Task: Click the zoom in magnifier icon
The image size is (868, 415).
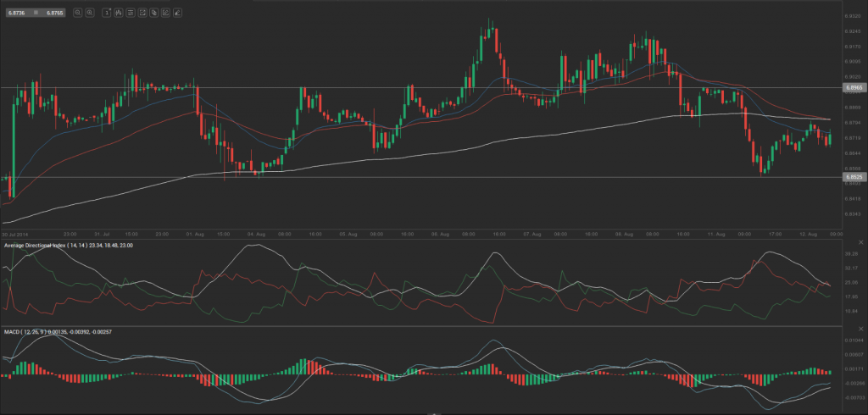Action: [x=89, y=13]
